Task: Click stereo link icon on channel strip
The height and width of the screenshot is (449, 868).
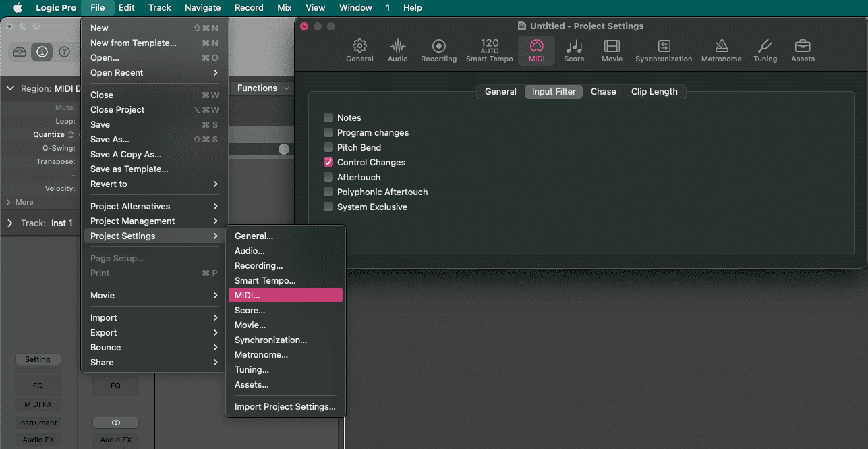Action: (115, 423)
